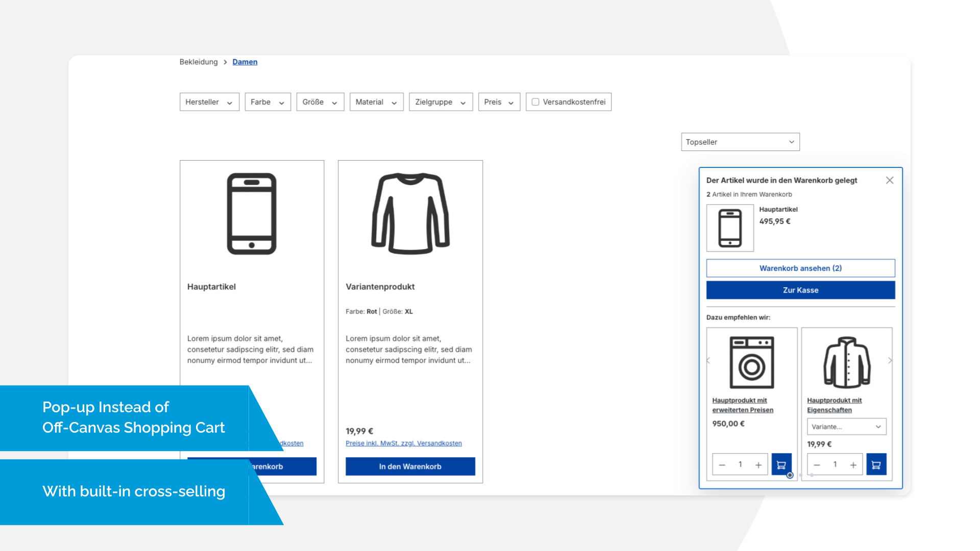Image resolution: width=980 pixels, height=551 pixels.
Task: Click the Bekleidung breadcrumb
Action: (199, 62)
